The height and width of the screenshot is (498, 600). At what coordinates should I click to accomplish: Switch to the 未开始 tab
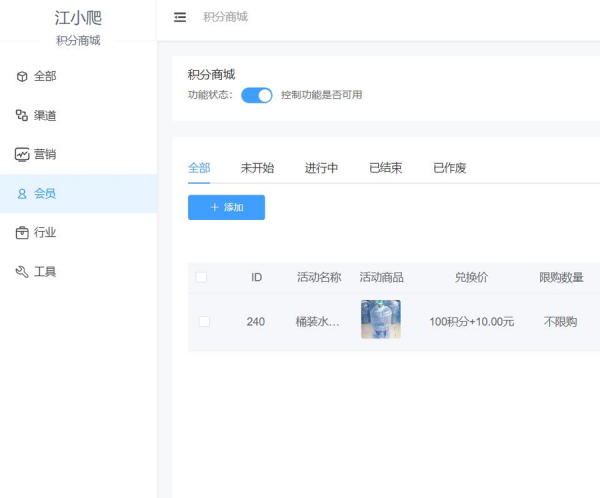[x=257, y=168]
